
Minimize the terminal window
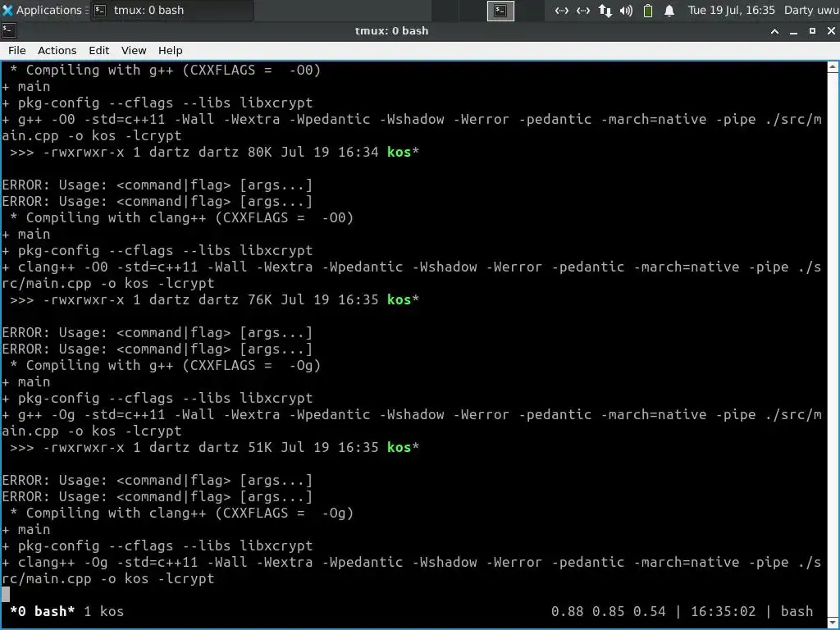793,31
